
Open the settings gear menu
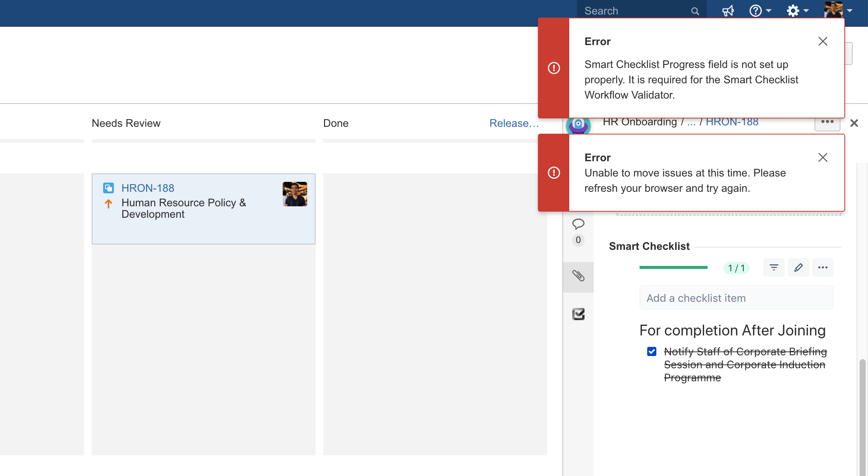coord(798,11)
